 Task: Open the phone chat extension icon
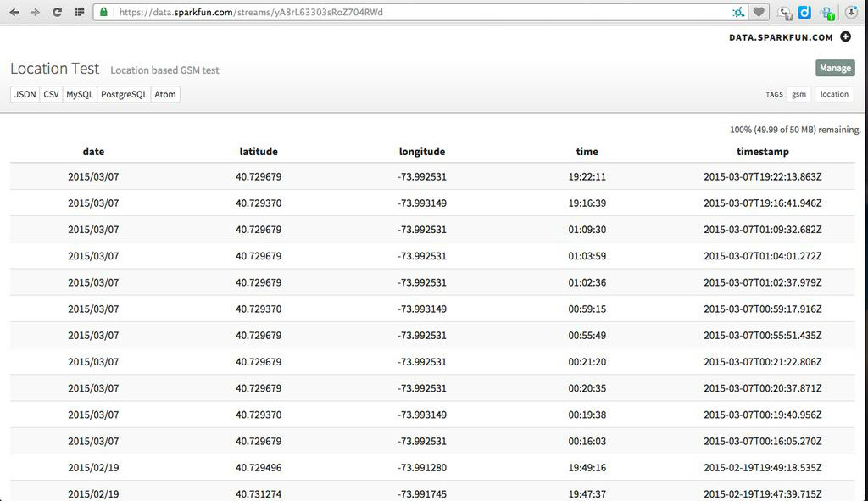click(784, 13)
